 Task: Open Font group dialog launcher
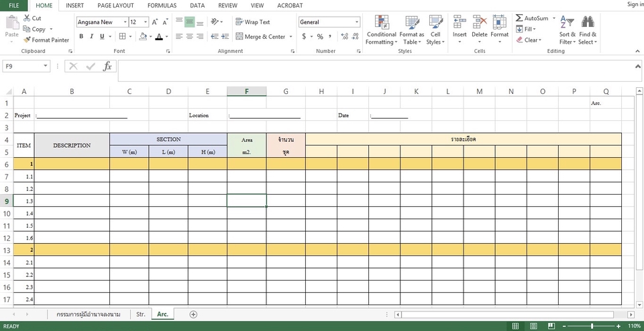click(x=168, y=52)
